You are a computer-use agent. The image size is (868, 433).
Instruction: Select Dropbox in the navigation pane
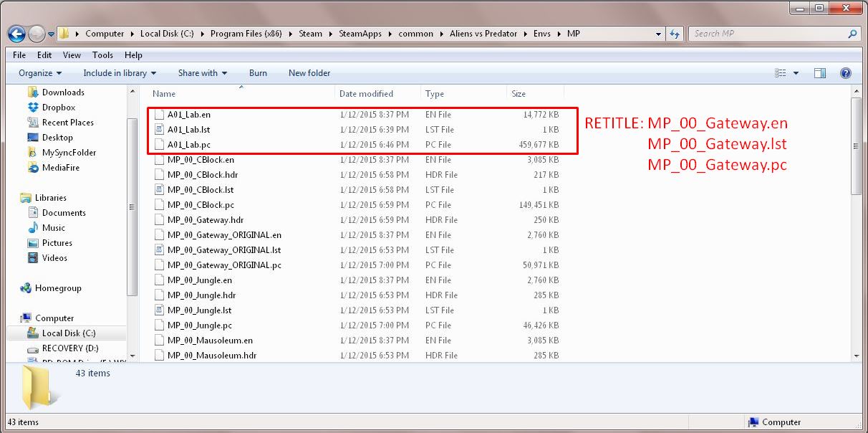click(x=59, y=108)
